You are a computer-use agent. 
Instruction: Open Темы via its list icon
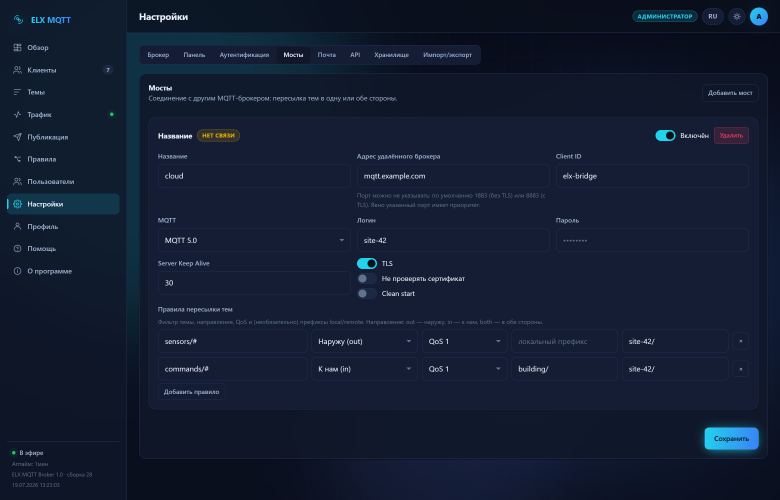[17, 92]
